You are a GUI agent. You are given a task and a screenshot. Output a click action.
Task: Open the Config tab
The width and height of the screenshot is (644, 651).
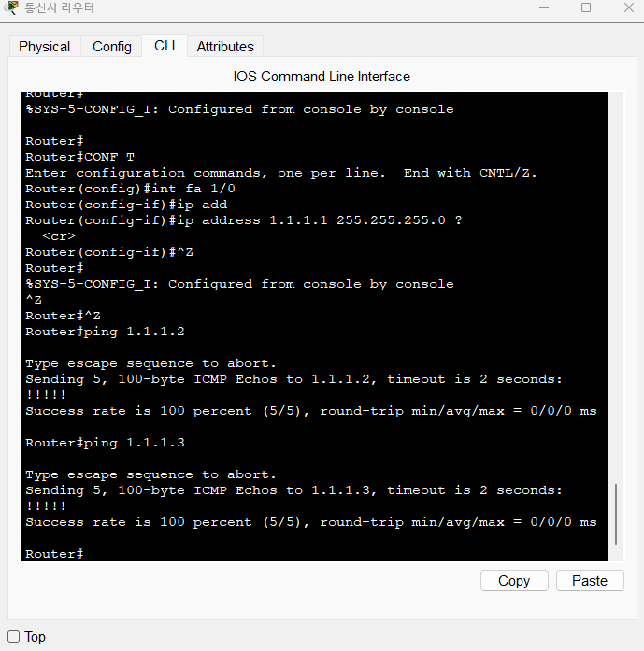pos(112,47)
